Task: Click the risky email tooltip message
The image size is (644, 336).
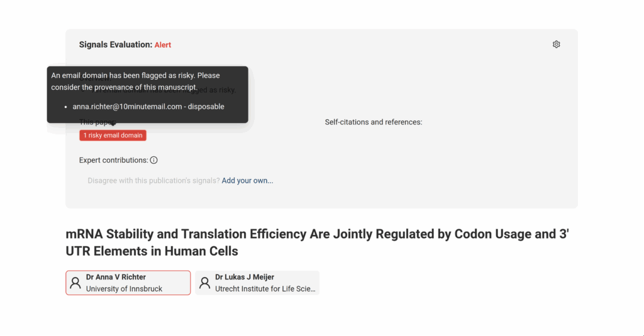Action: pyautogui.click(x=136, y=81)
